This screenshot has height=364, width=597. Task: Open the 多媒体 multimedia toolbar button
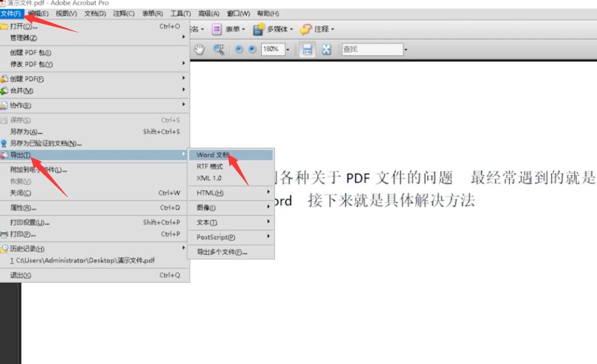point(273,29)
